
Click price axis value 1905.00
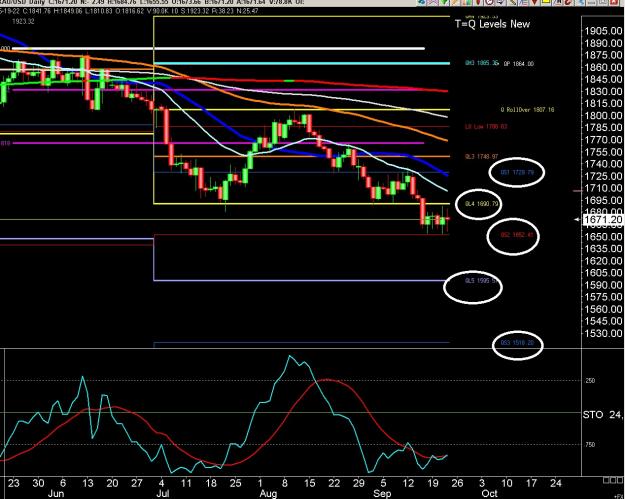click(603, 31)
